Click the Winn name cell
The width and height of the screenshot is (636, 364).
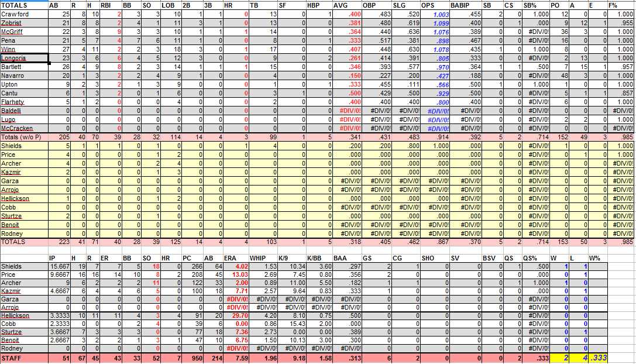click(x=25, y=50)
